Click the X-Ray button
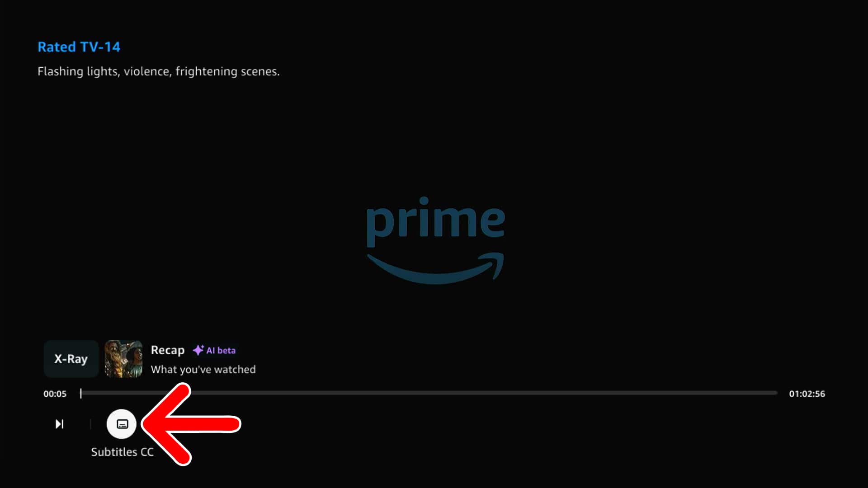This screenshot has width=868, height=488. 71,359
